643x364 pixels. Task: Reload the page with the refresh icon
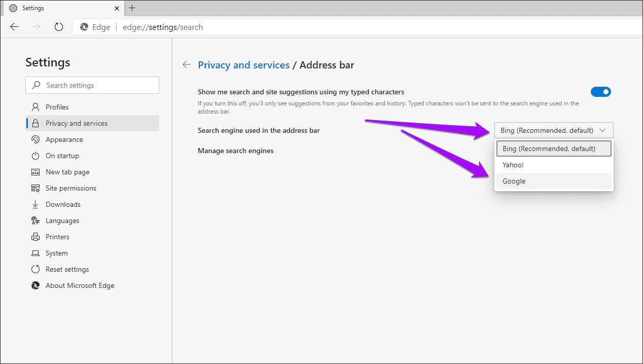[x=59, y=27]
